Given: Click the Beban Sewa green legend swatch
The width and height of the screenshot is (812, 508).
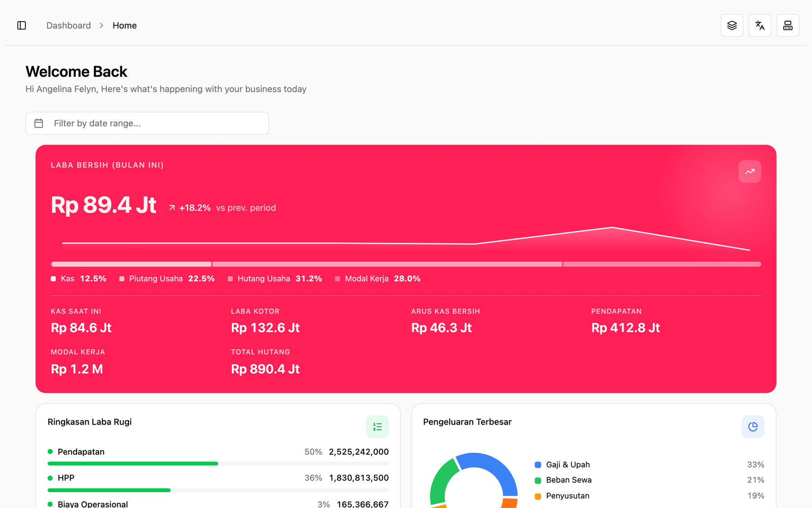Looking at the screenshot, I should (538, 480).
